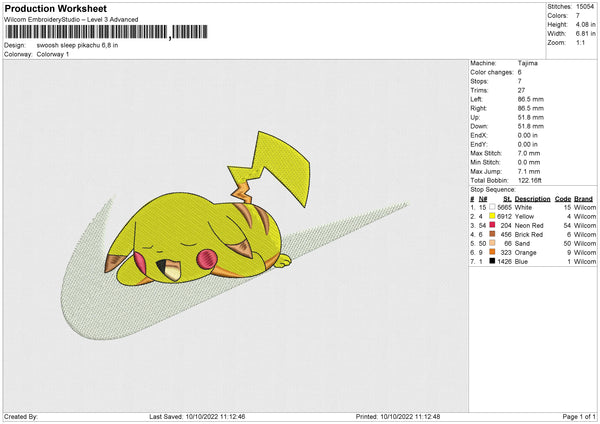Click the Left extent value 86.5 mm
Screen dimensions: 600x424
pos(531,99)
